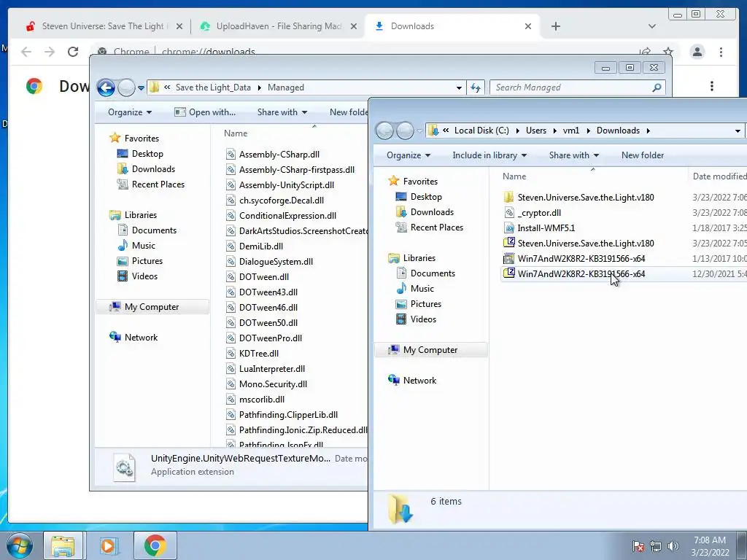Select KDTree.dll in Managed window
Viewport: 747px width, 560px height.
point(252,354)
